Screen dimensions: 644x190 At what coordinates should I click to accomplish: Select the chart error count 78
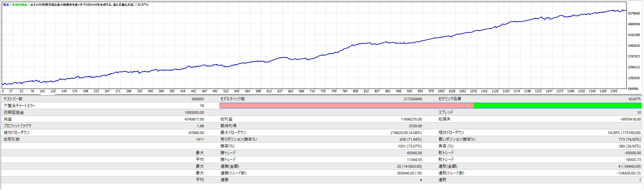click(x=202, y=106)
